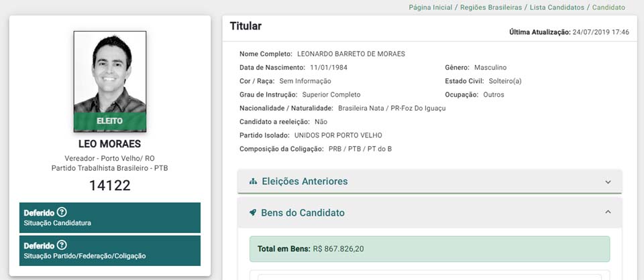
Task: Click the Titular heading
Action: coord(246,26)
